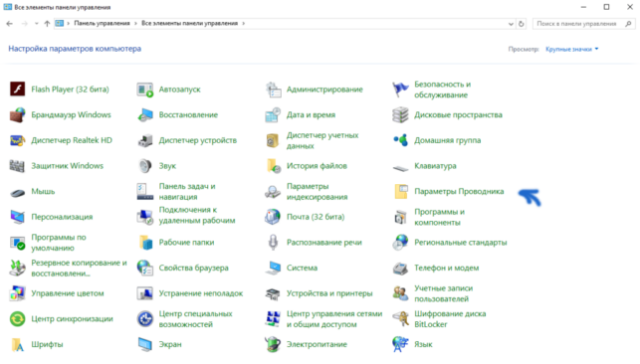Viewport: 640px width, 364px height.
Task: Click the Центр синхронизации green icon
Action: [x=18, y=319]
